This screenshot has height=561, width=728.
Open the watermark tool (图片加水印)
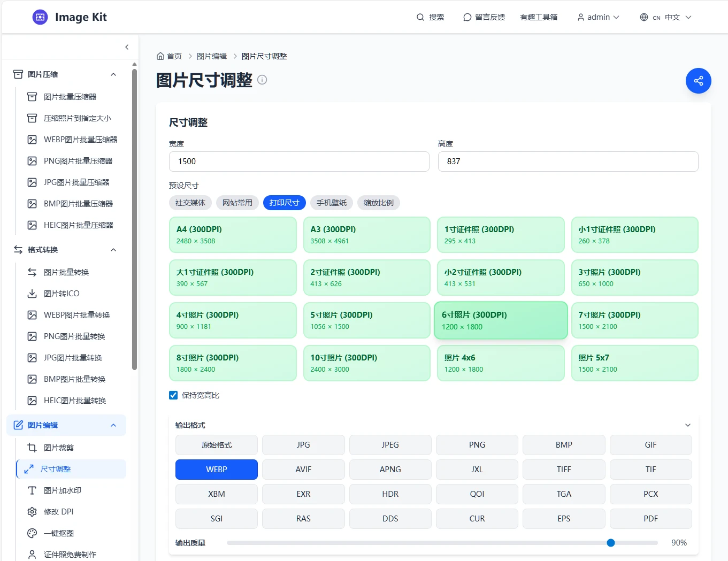(x=62, y=490)
